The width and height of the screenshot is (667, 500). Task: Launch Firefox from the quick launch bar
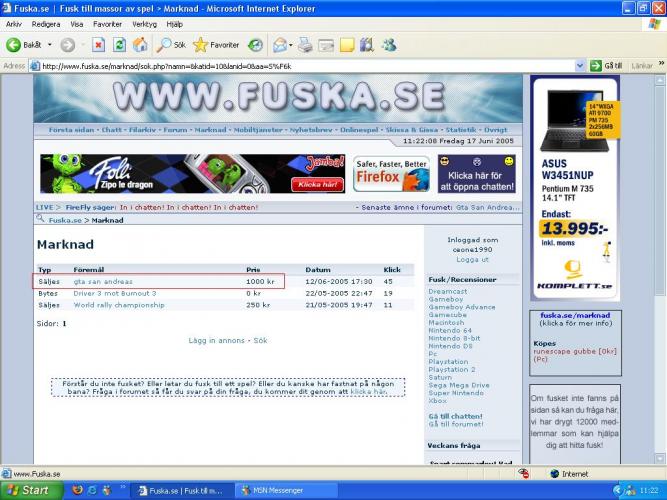(x=77, y=490)
